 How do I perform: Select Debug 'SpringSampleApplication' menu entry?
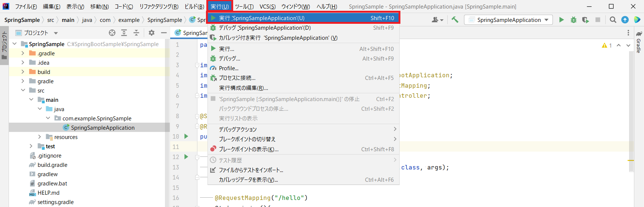(x=264, y=28)
